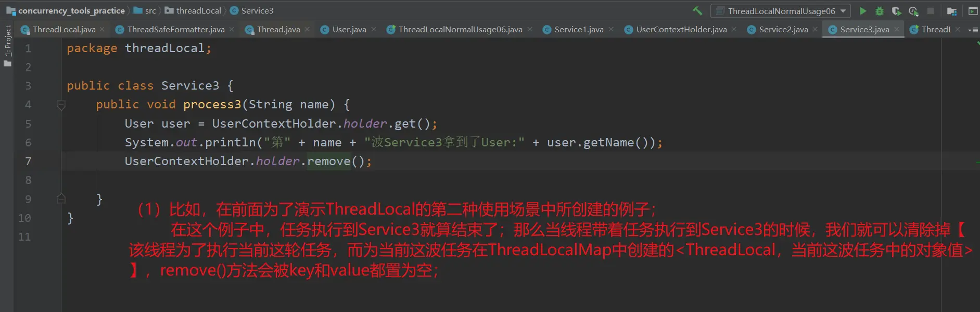Viewport: 980px width, 312px height.
Task: Click the 'package' keyword on line 1
Action: [x=92, y=48]
